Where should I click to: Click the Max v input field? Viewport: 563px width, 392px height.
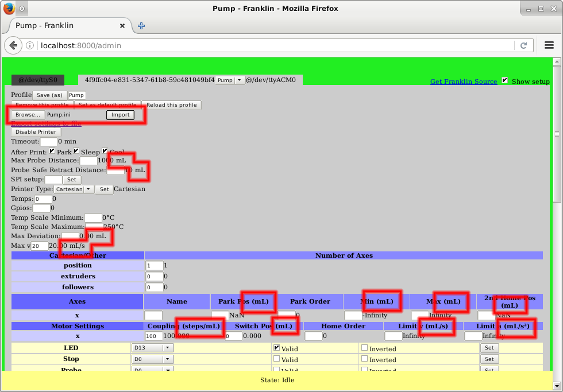click(x=39, y=246)
